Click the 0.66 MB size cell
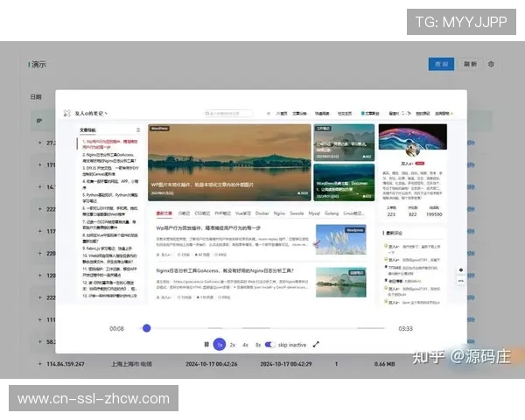The width and height of the screenshot is (525, 420). click(384, 364)
